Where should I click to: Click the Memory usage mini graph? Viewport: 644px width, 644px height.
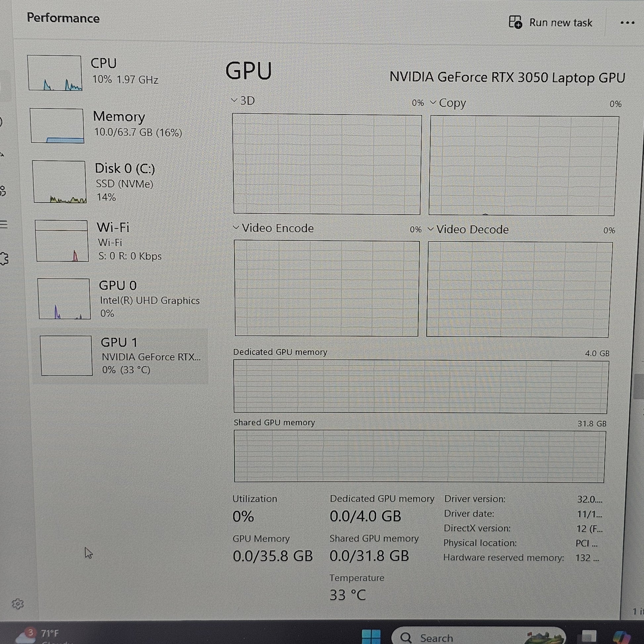57,126
